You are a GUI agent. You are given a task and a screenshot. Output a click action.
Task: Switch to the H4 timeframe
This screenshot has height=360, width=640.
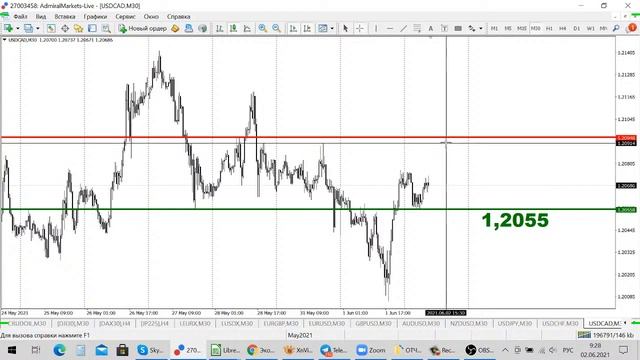[x=563, y=28]
